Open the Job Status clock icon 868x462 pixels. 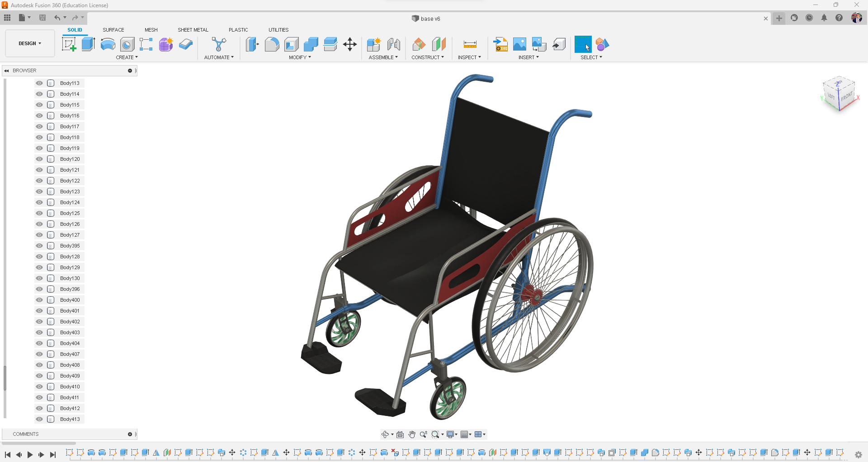pos(809,18)
